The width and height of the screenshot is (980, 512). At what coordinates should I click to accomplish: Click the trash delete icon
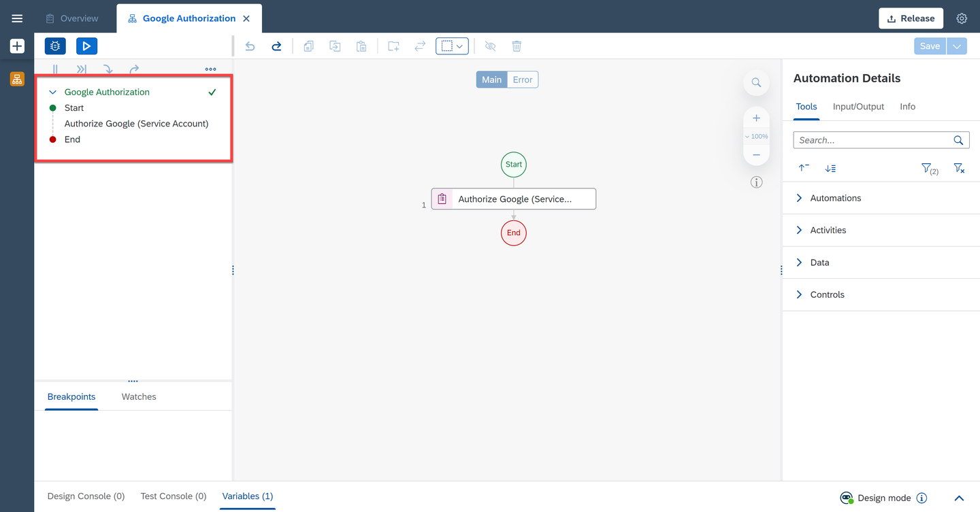click(517, 46)
